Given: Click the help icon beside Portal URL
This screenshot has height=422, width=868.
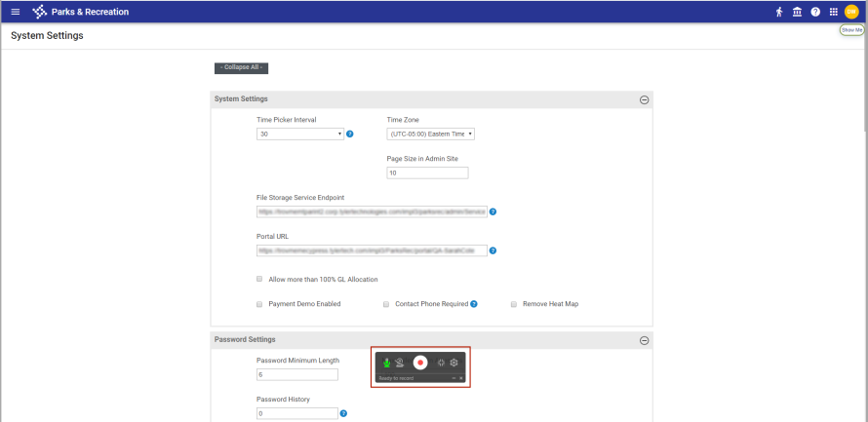Looking at the screenshot, I should point(493,250).
